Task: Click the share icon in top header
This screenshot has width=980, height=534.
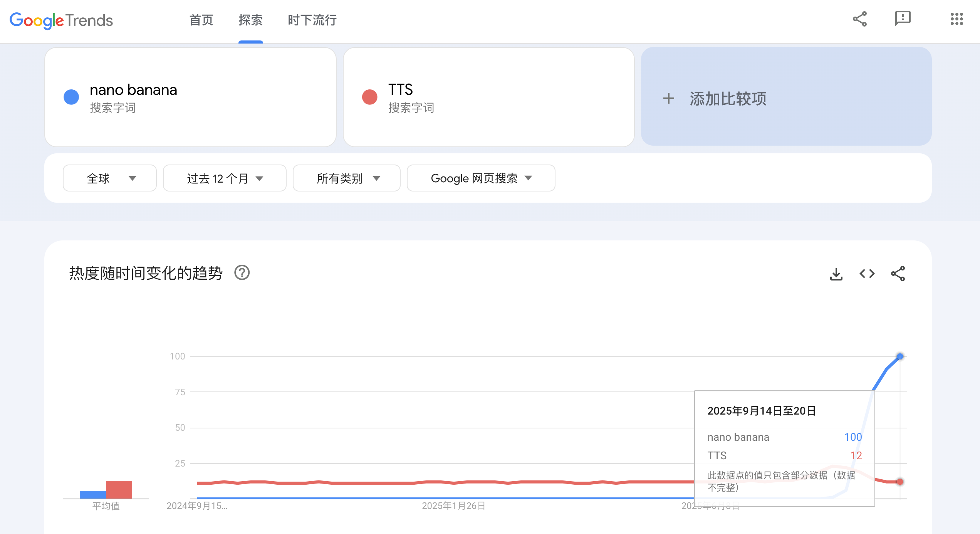Action: point(859,19)
